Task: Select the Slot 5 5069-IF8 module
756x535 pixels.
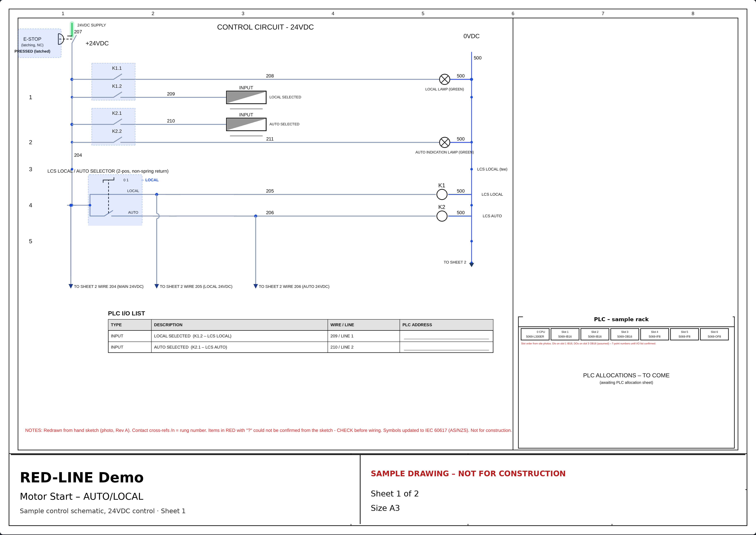Action: coord(685,334)
